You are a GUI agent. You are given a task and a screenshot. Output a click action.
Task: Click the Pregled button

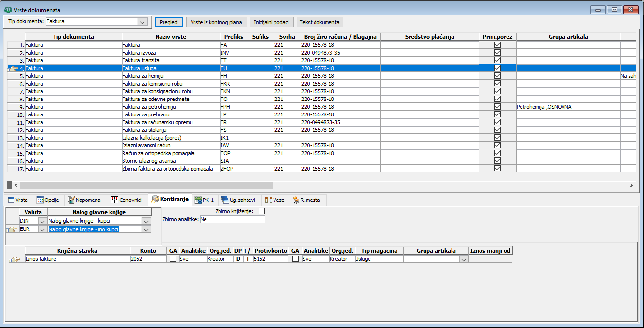[x=169, y=22]
